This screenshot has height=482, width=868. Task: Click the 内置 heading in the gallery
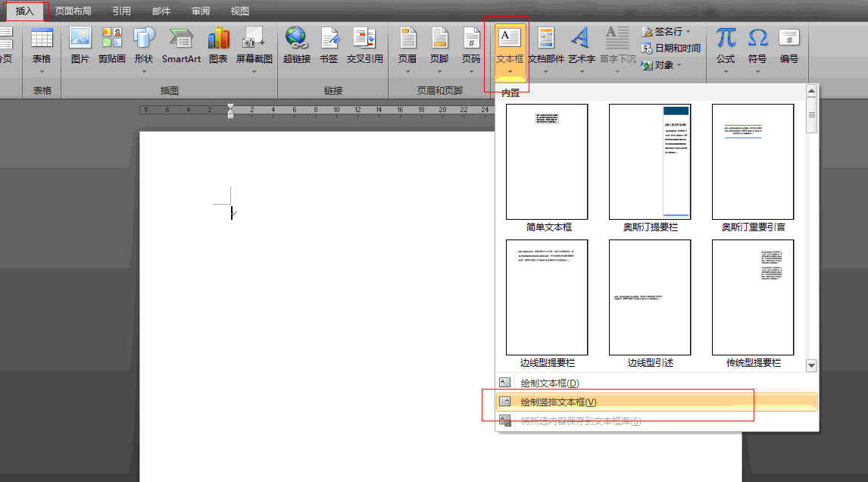coord(510,93)
